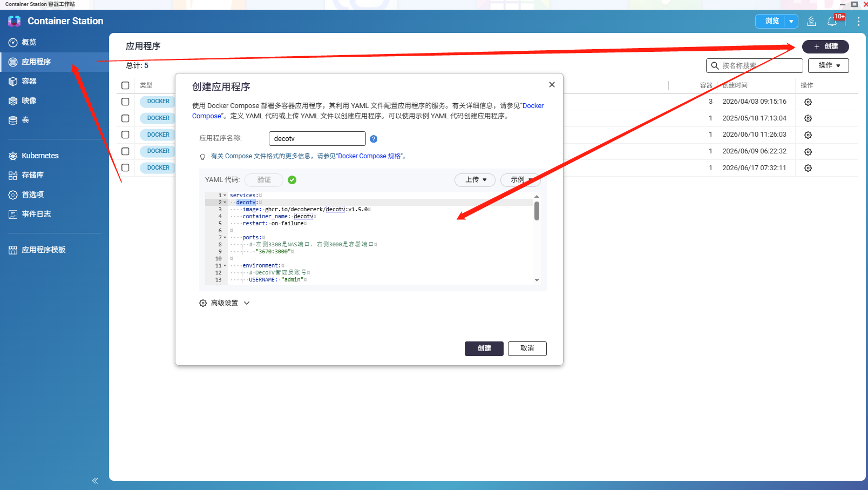Click the first row DOCKER type badge

(158, 102)
